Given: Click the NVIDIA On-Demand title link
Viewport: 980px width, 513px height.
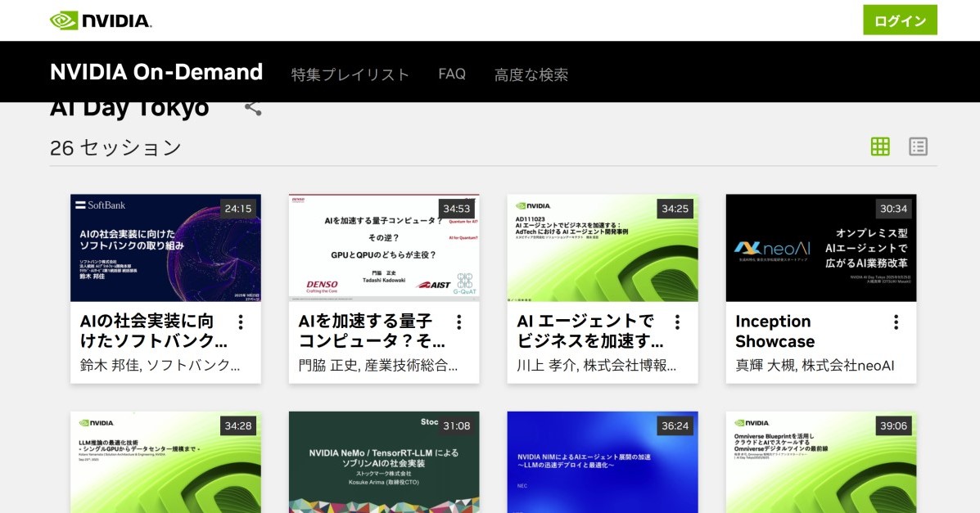Looking at the screenshot, I should [156, 73].
